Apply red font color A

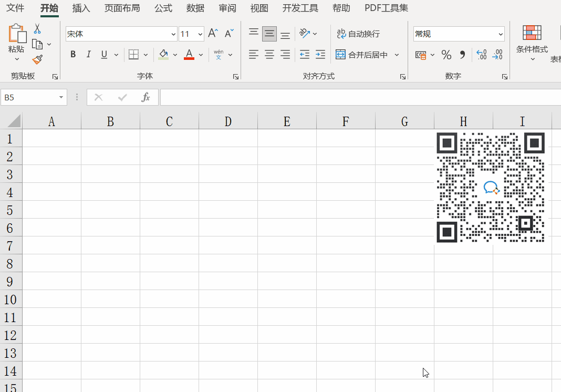point(189,55)
